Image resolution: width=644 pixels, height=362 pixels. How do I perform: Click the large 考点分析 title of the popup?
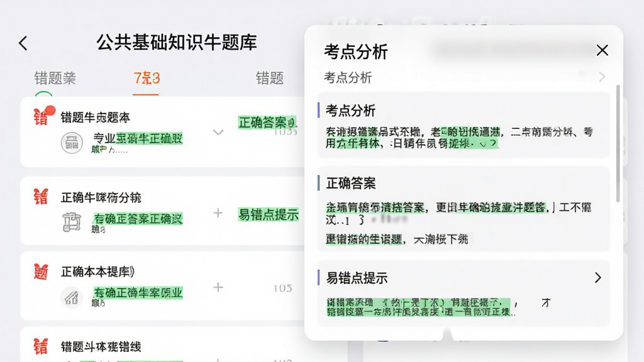356,52
